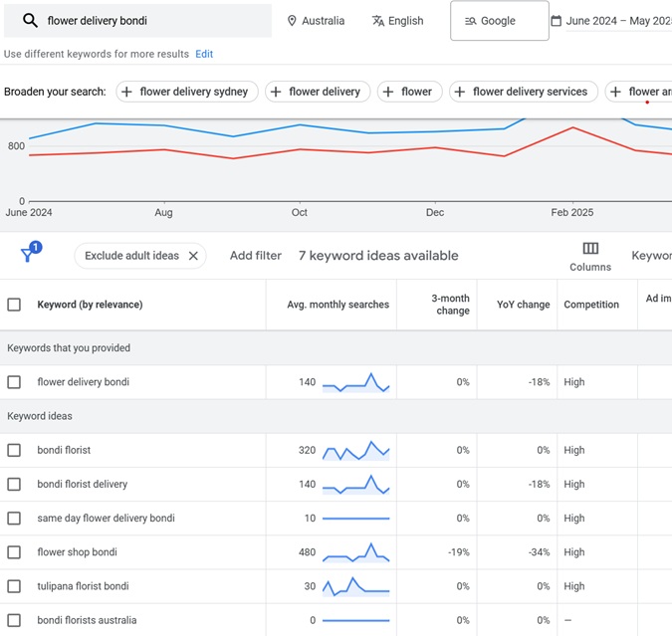Screen dimensions: 672x636
Task: Check the flower delivery bondi row
Action: click(14, 382)
